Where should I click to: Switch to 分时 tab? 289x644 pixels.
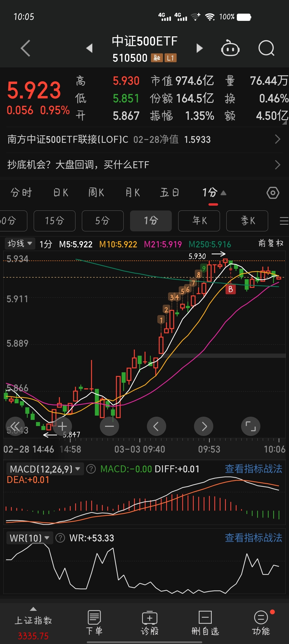pyautogui.click(x=21, y=193)
